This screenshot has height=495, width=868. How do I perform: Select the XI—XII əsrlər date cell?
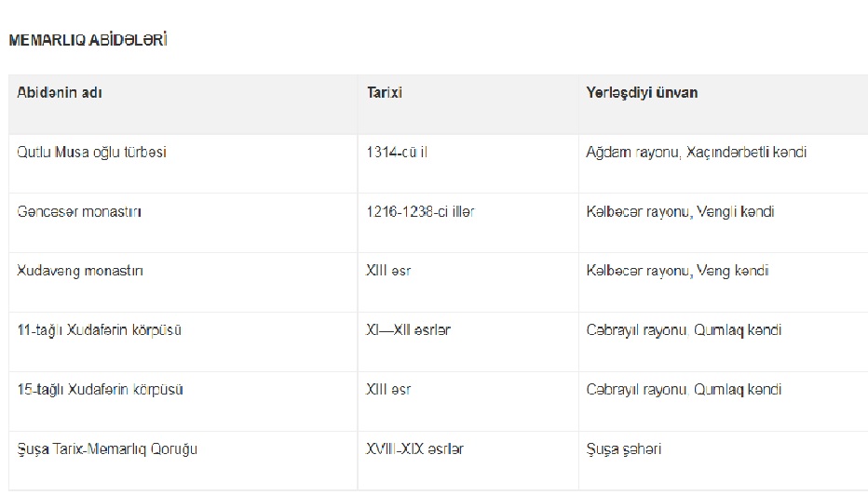point(408,330)
